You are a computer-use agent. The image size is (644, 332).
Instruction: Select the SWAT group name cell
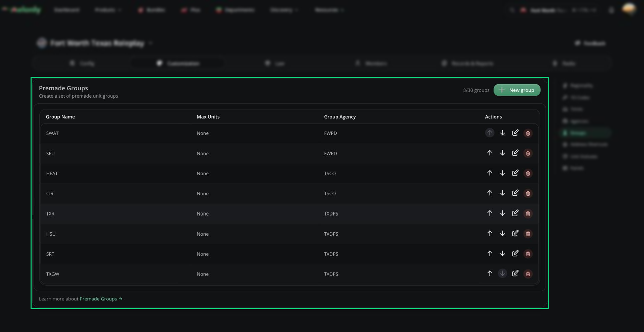(52, 133)
